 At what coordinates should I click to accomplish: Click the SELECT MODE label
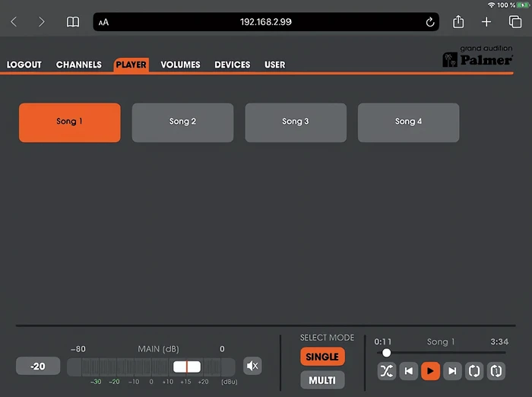coord(327,338)
